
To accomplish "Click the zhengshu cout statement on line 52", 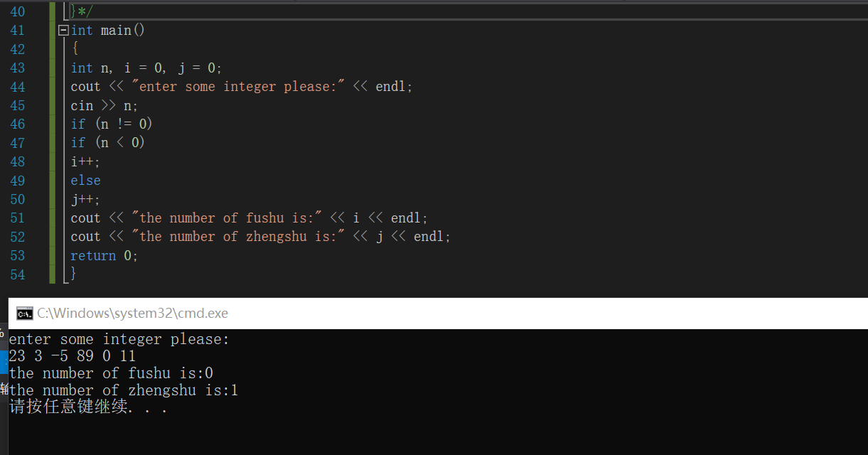I will (x=261, y=237).
